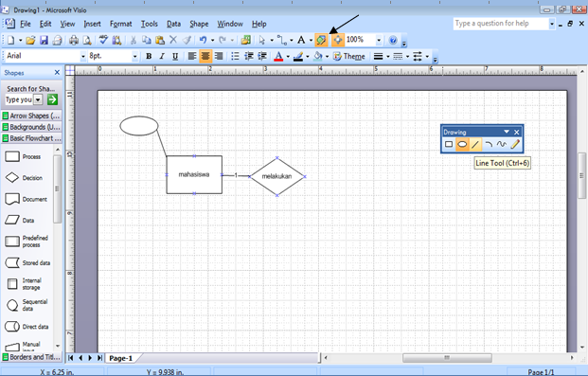
Task: Cut selection with the scissors icon
Action: click(133, 40)
